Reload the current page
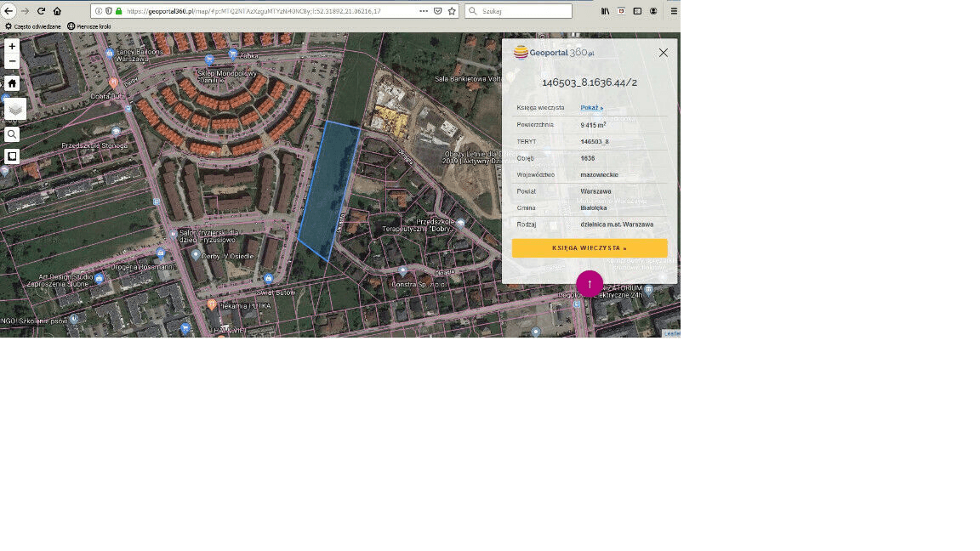The width and height of the screenshot is (980, 551). pos(41,10)
